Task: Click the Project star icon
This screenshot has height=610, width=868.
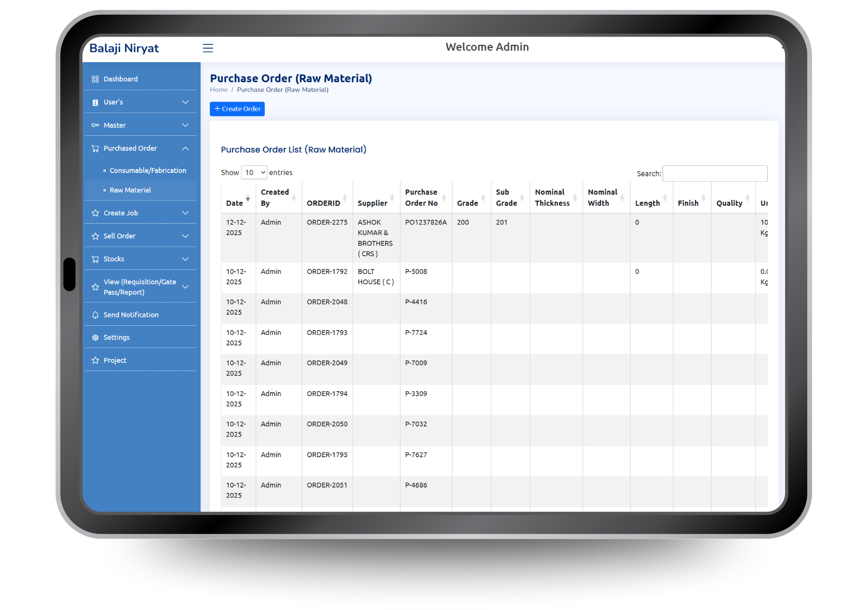Action: point(95,360)
